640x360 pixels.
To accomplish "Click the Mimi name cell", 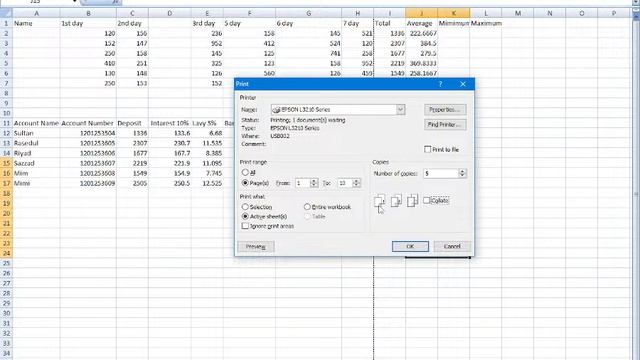I will point(36,183).
